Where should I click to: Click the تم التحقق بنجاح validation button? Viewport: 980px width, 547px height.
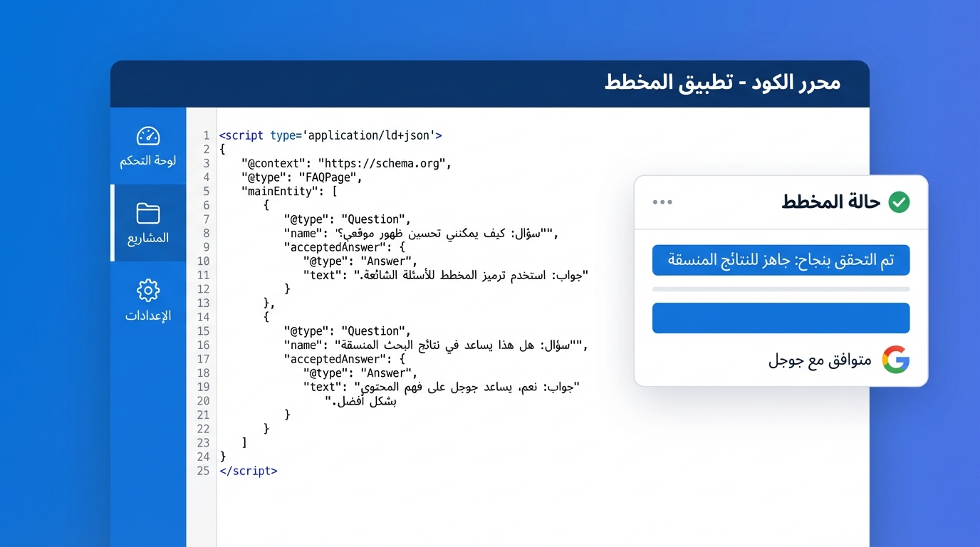781,260
